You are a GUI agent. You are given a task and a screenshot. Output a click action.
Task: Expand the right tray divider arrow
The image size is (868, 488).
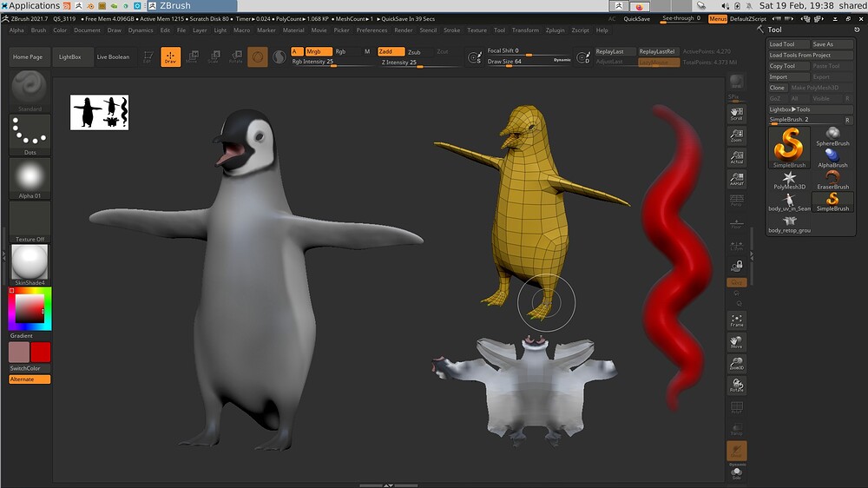[x=751, y=255]
